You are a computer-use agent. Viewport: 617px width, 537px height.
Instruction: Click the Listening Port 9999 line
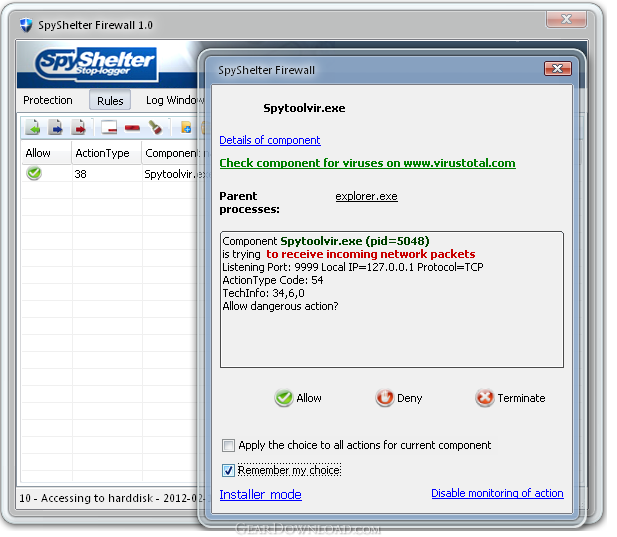pos(353,267)
